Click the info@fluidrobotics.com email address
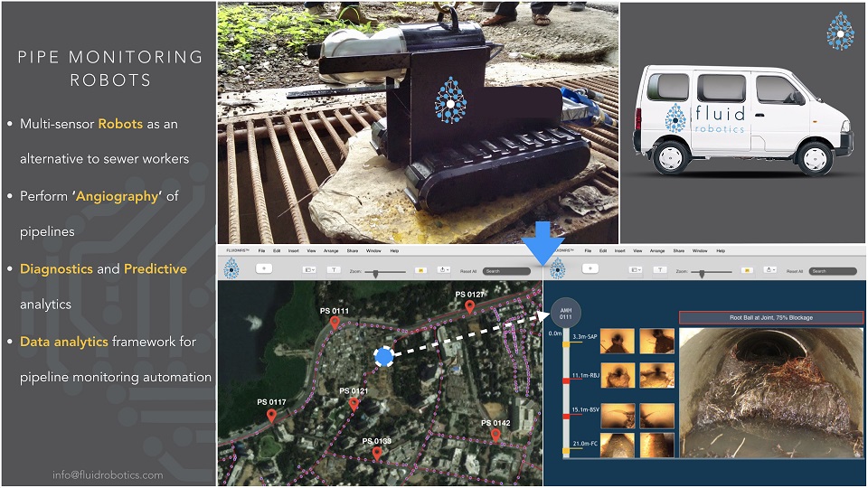 (108, 474)
